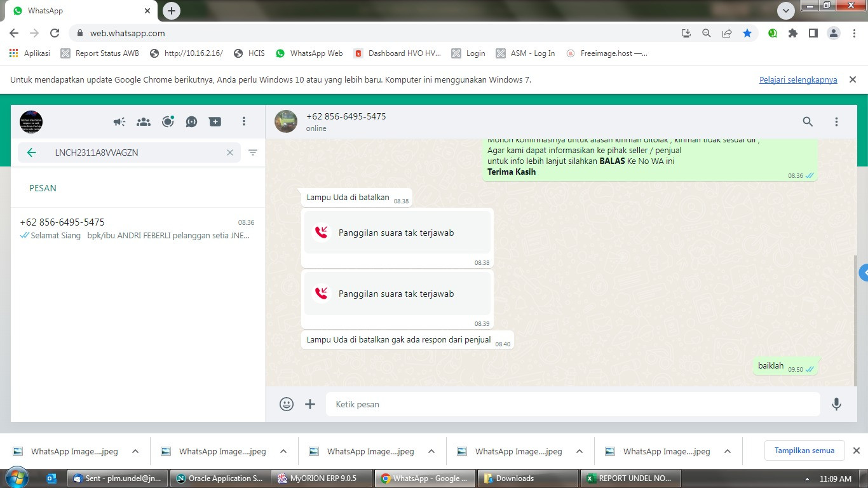Open the WhatsApp Web bookmark

(x=309, y=53)
